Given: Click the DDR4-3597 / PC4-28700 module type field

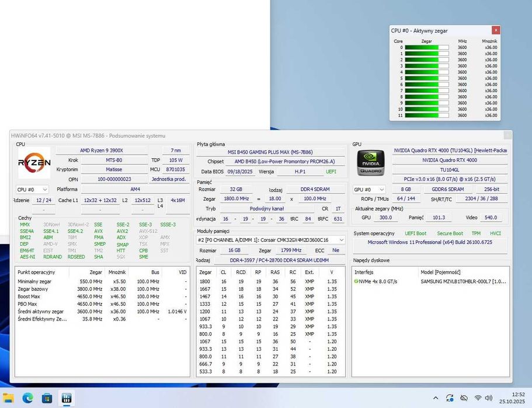Looking at the screenshot, I should (x=279, y=260).
